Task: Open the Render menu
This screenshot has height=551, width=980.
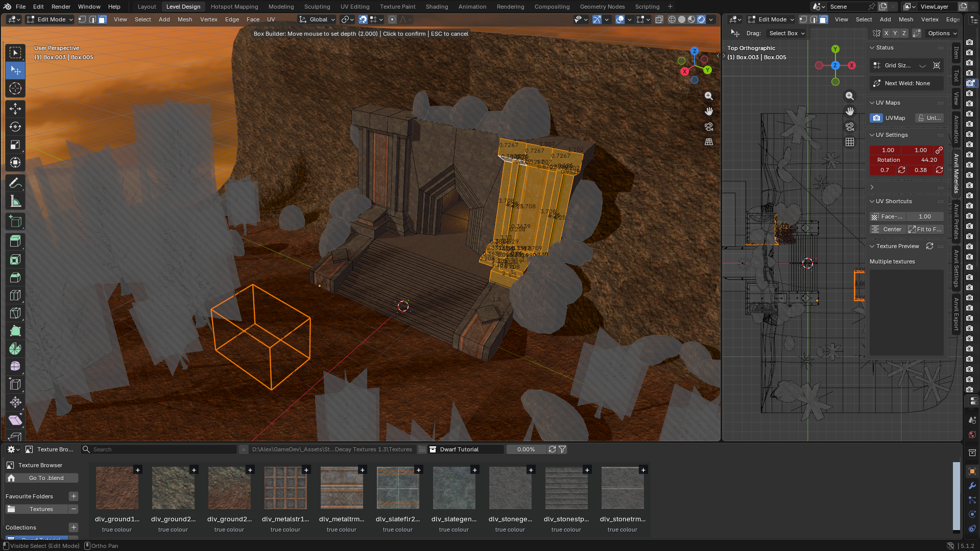Action: click(61, 7)
